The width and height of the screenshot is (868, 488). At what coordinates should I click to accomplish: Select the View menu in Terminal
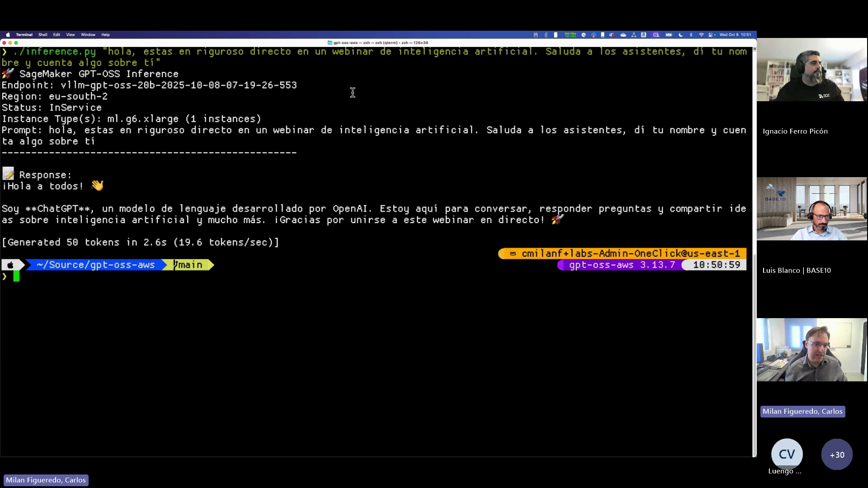click(x=70, y=35)
